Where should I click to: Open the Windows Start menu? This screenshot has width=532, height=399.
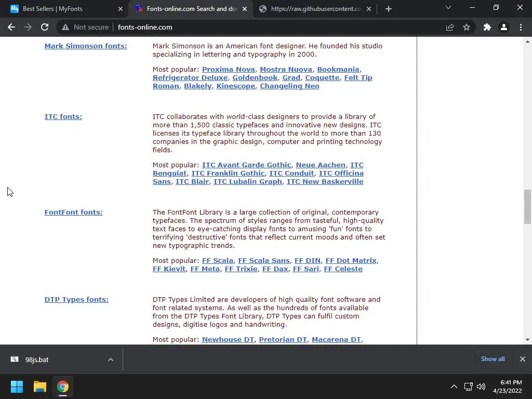coord(17,387)
